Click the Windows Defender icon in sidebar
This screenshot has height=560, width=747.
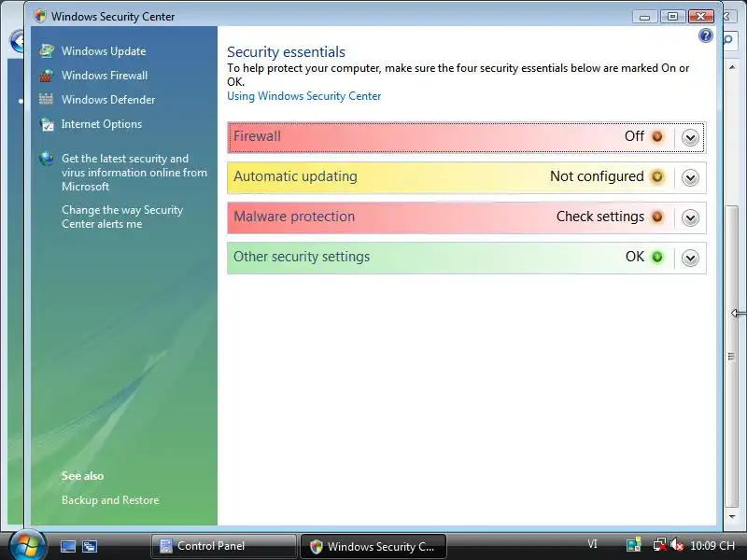point(46,99)
